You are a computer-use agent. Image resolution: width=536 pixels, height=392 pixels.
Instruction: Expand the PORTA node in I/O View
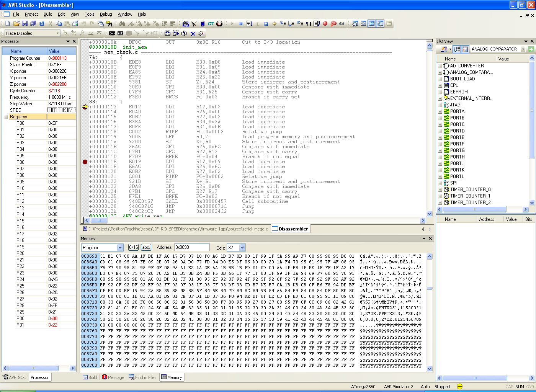pyautogui.click(x=440, y=112)
